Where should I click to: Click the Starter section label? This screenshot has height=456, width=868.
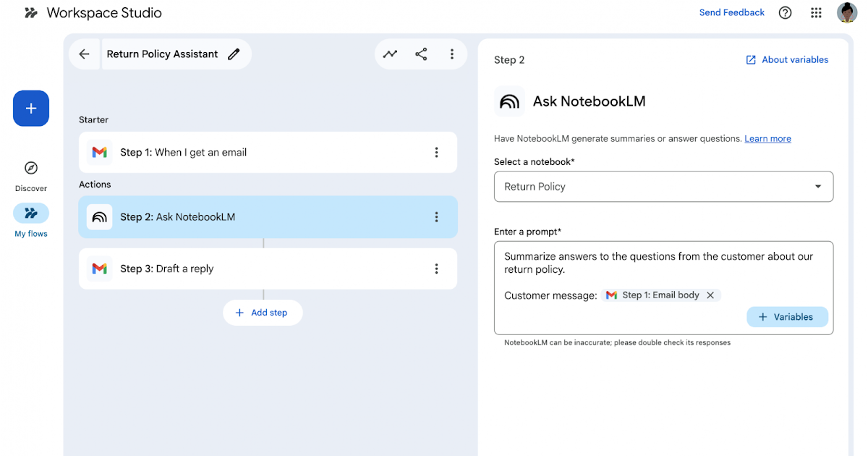click(x=94, y=120)
